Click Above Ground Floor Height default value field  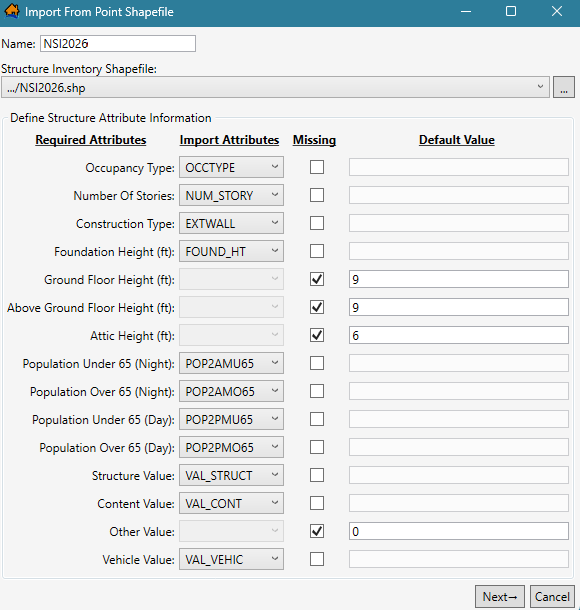tap(459, 307)
